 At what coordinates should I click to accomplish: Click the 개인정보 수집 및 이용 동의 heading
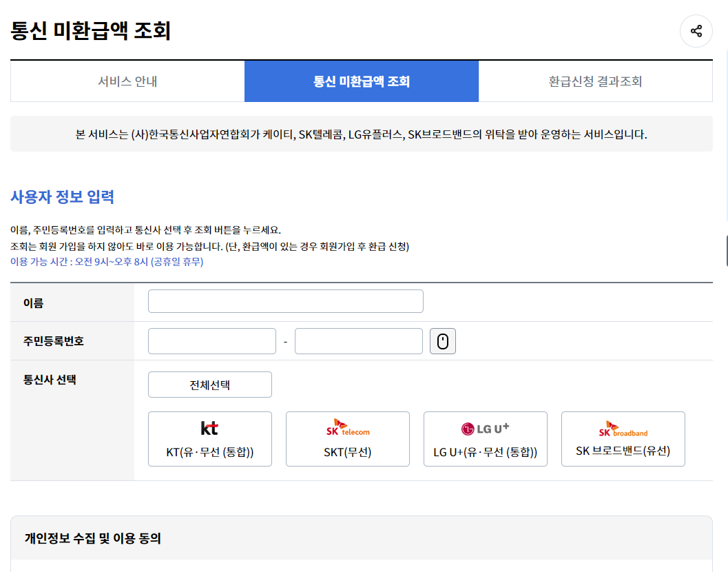click(x=93, y=538)
